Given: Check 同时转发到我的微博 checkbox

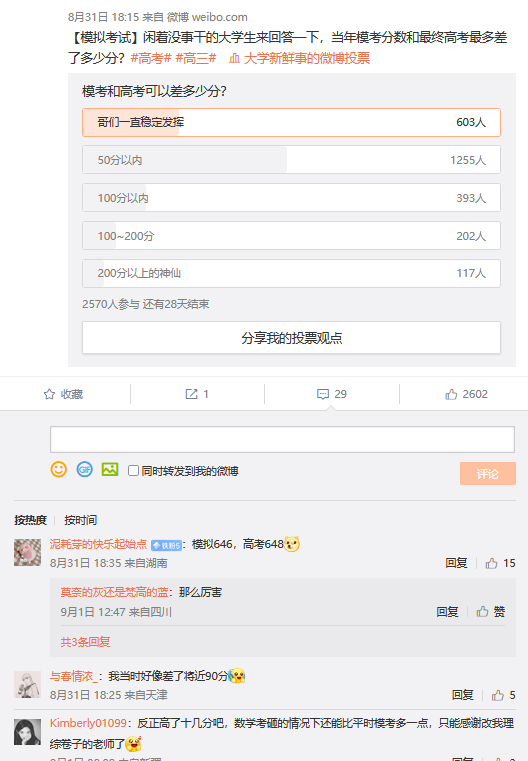Looking at the screenshot, I should click(x=133, y=471).
